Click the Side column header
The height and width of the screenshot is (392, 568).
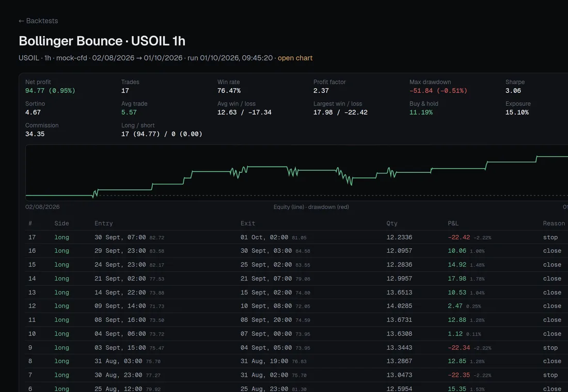coord(61,223)
